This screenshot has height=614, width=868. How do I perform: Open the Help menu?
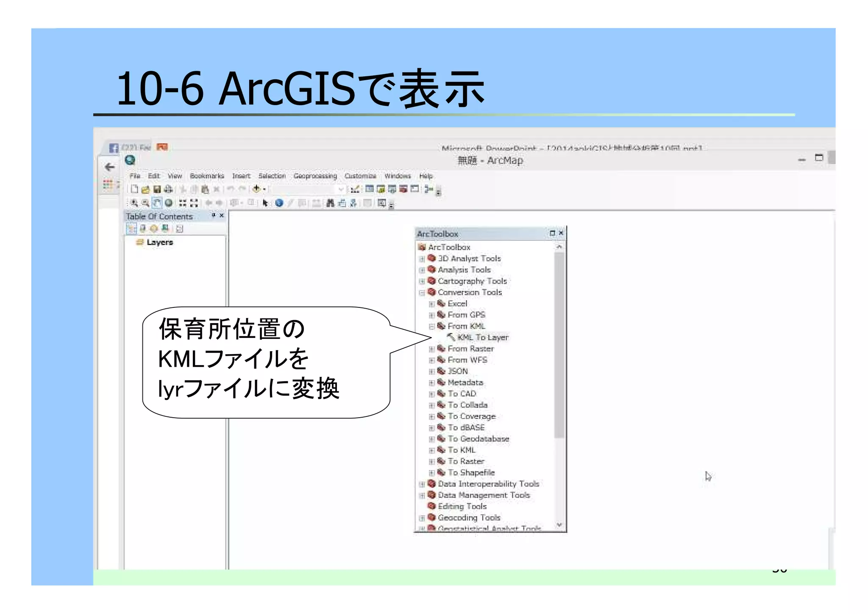(x=426, y=176)
